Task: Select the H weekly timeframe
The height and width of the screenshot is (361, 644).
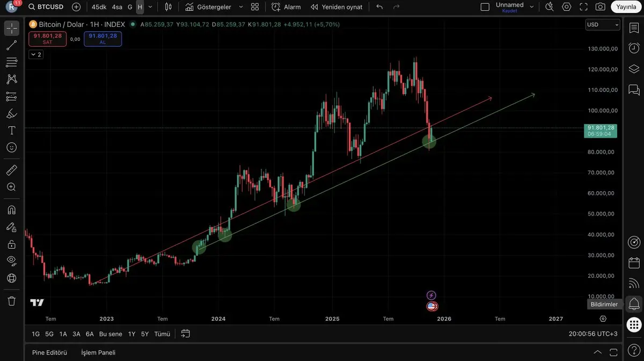Action: [140, 7]
